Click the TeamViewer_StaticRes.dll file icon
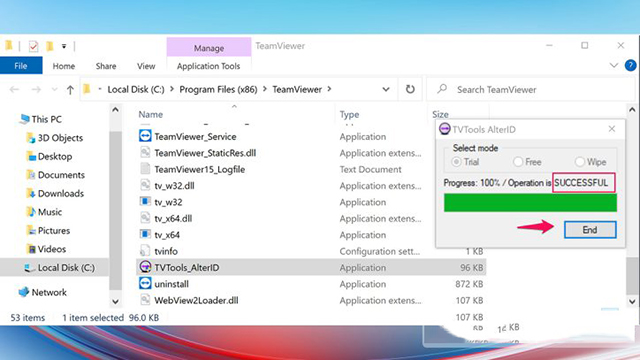Screen dimensions: 640x360 [145, 152]
